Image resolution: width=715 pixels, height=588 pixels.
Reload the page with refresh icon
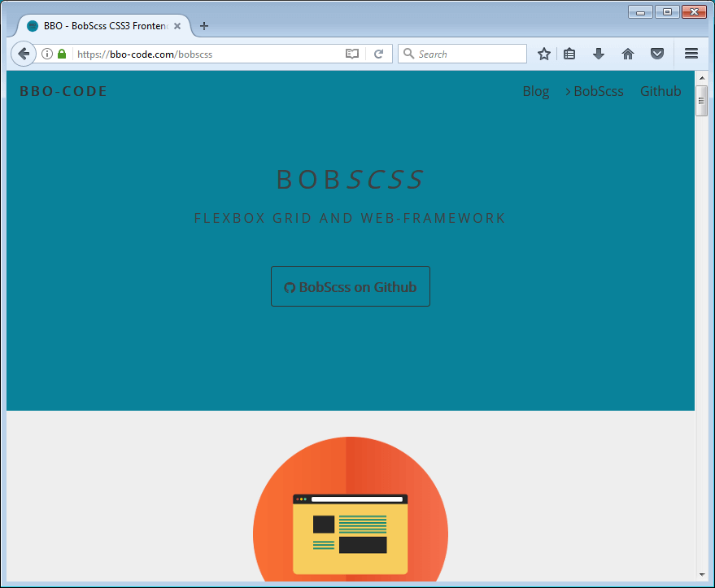(378, 54)
